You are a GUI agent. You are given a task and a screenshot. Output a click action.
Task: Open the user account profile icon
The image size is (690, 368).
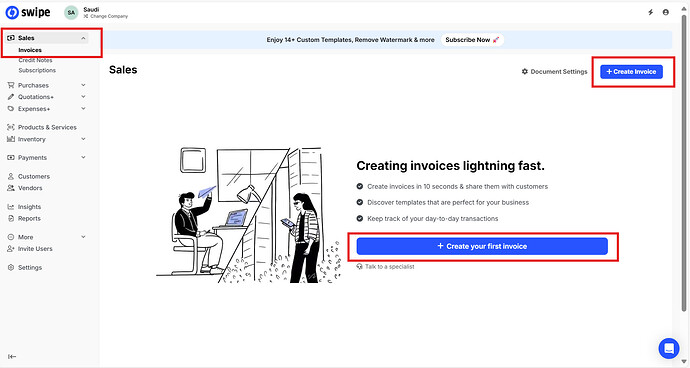tap(666, 12)
